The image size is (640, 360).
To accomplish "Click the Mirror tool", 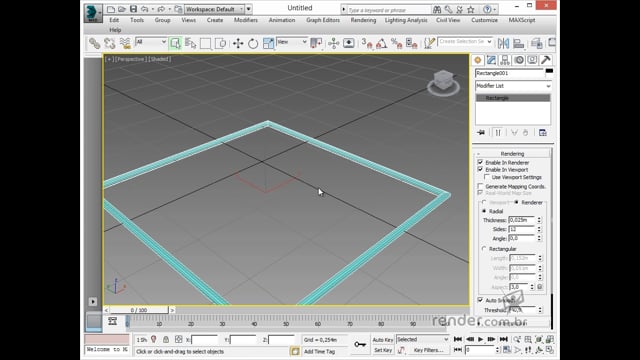I will [503, 43].
